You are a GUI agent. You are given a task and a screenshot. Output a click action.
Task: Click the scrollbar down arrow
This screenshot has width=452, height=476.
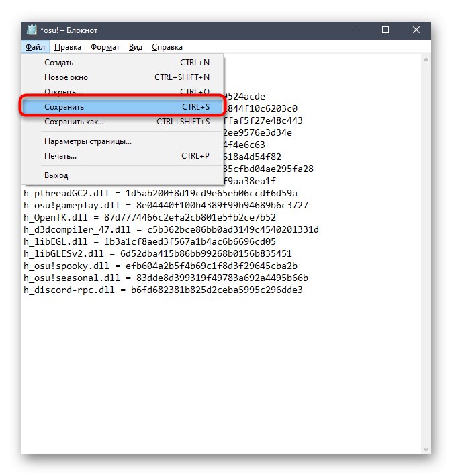(426, 449)
